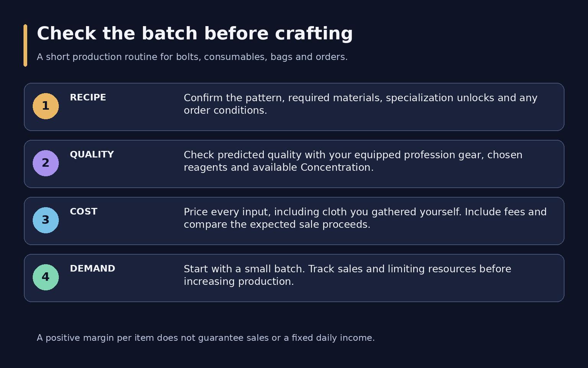This screenshot has width=588, height=368.
Task: Click the 'Price every input' description text
Action: (x=365, y=218)
